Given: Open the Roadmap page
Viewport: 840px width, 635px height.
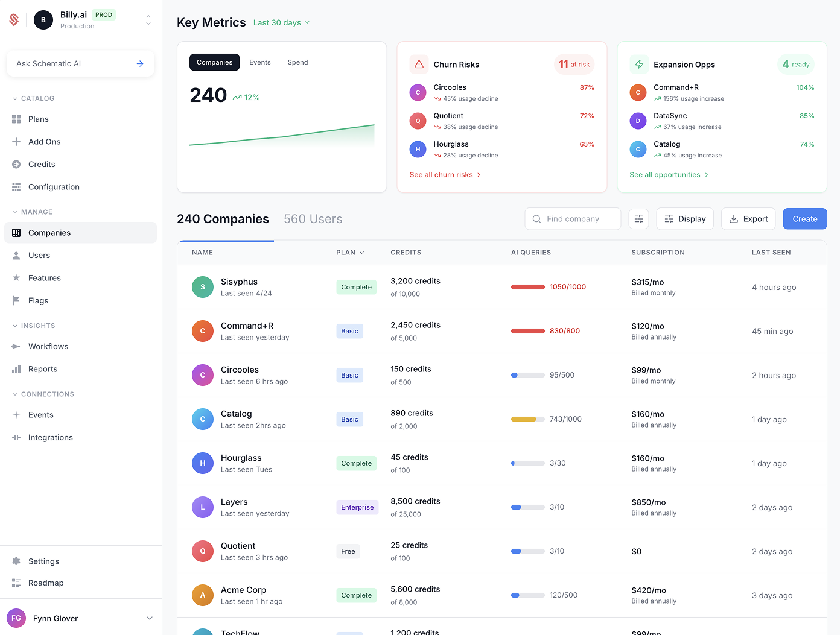Looking at the screenshot, I should (x=46, y=583).
